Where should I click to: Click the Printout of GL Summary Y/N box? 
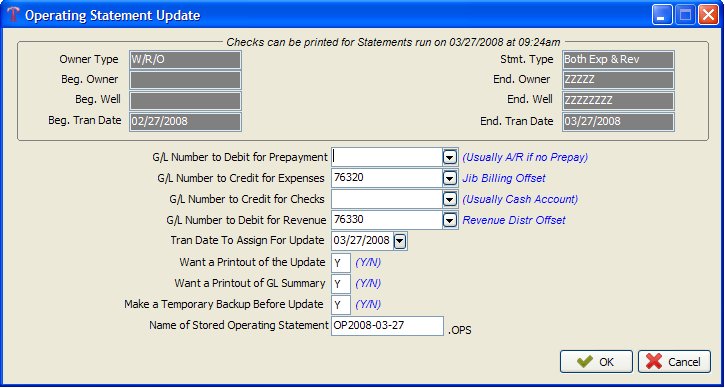click(x=341, y=283)
